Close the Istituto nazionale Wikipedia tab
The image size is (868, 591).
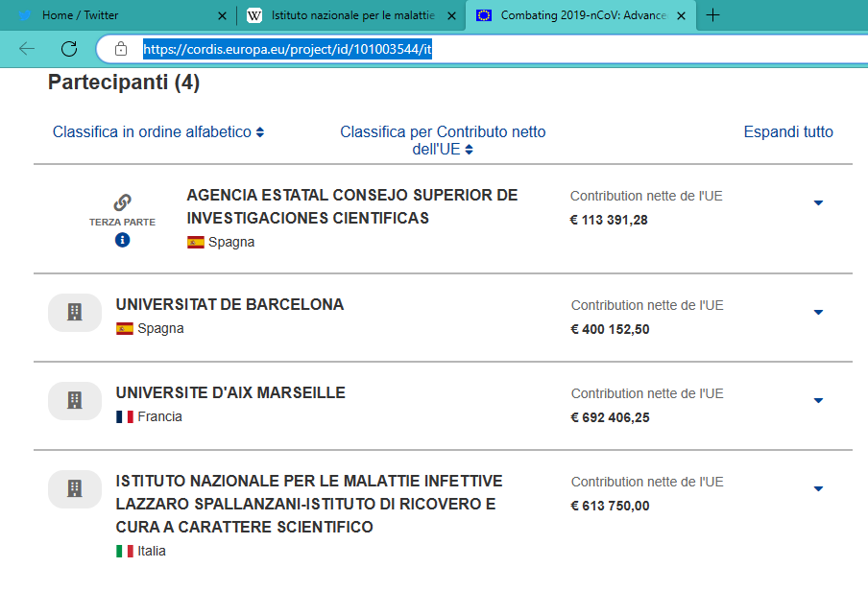pos(451,16)
